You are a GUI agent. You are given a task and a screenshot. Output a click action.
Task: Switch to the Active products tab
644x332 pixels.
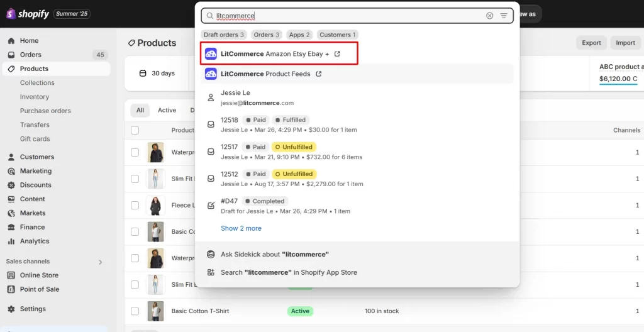coord(167,110)
